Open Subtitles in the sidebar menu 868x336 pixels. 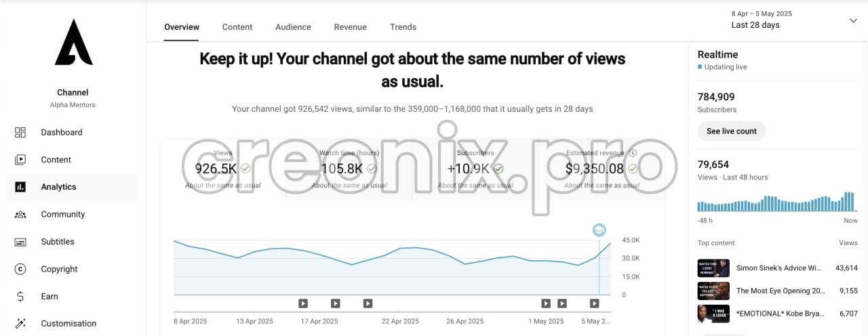73,242
